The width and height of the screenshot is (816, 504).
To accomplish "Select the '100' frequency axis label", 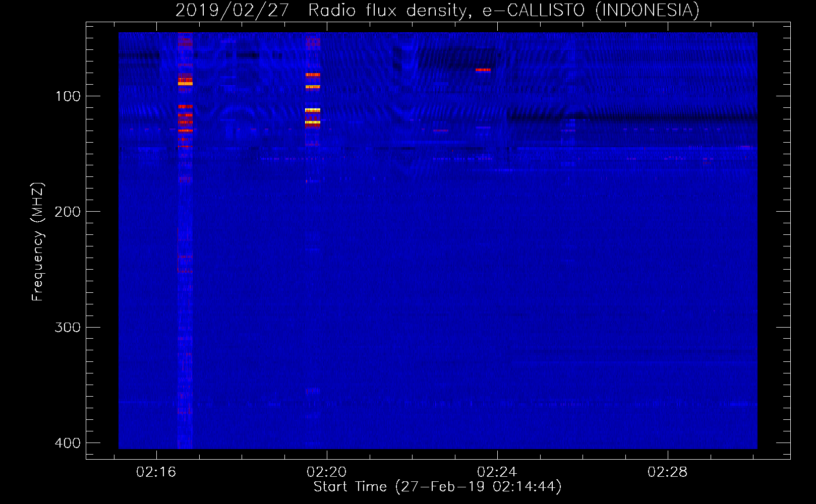I will pos(68,96).
